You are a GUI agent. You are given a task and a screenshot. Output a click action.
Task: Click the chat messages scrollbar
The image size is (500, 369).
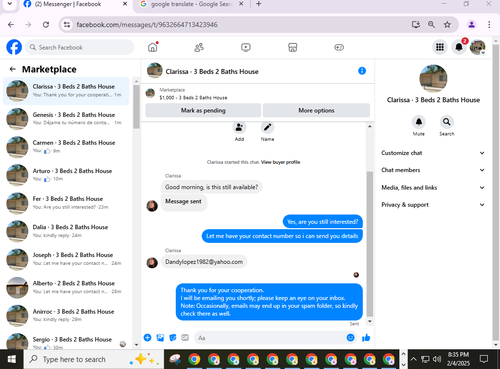(370, 244)
